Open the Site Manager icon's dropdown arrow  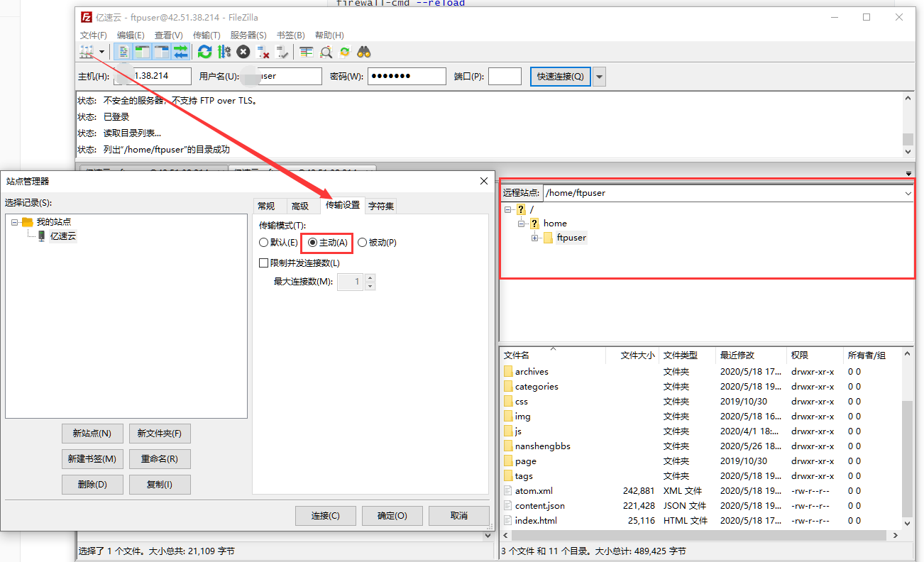(102, 52)
